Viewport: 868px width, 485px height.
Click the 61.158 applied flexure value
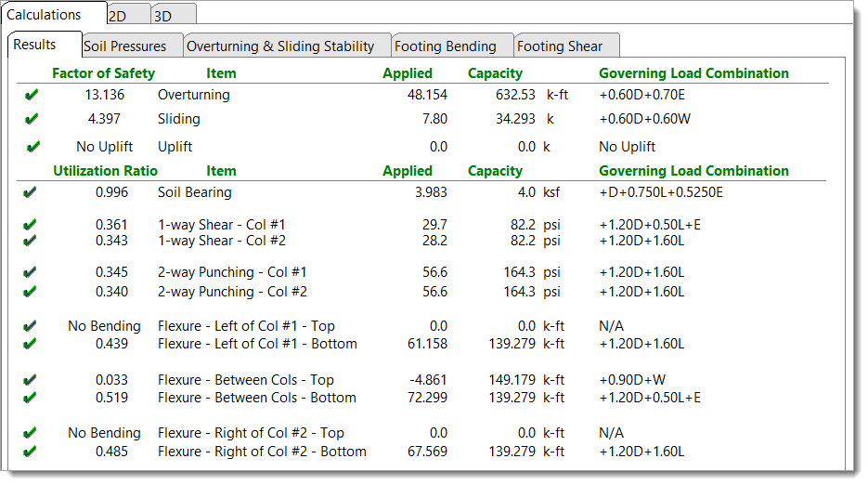pyautogui.click(x=427, y=344)
